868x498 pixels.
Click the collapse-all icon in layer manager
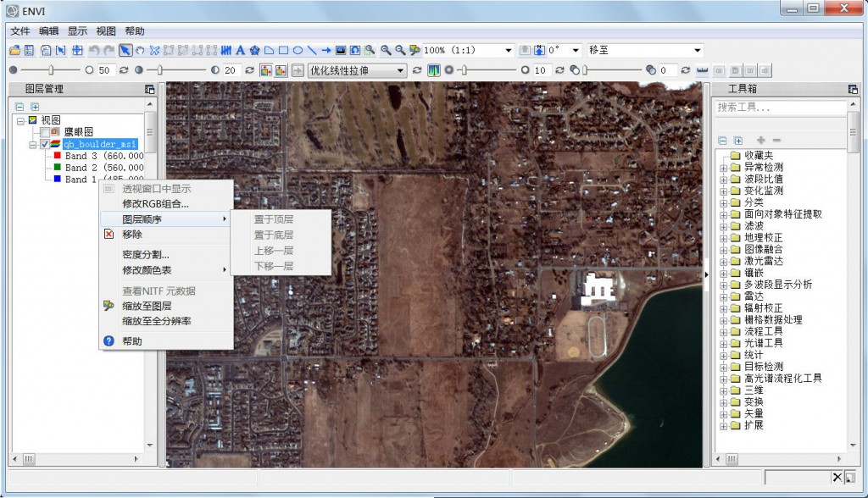19,106
